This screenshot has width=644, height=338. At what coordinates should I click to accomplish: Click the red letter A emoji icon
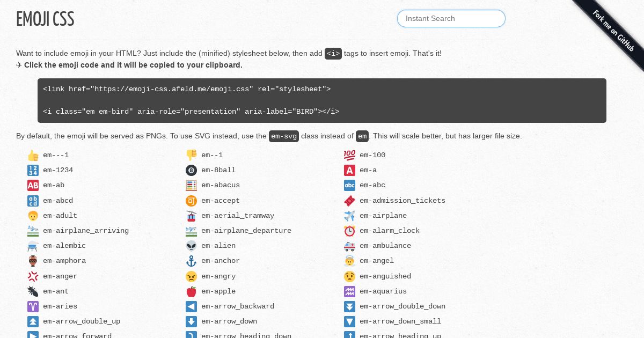pyautogui.click(x=349, y=170)
